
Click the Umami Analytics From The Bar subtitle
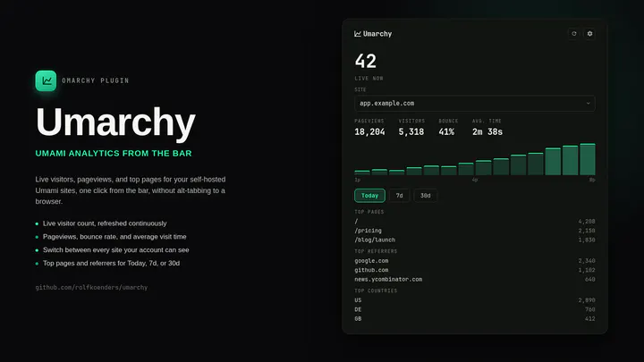pyautogui.click(x=114, y=153)
